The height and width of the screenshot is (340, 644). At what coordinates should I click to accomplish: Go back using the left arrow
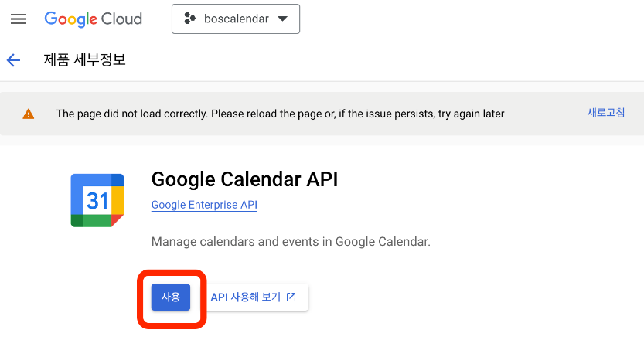pos(13,60)
